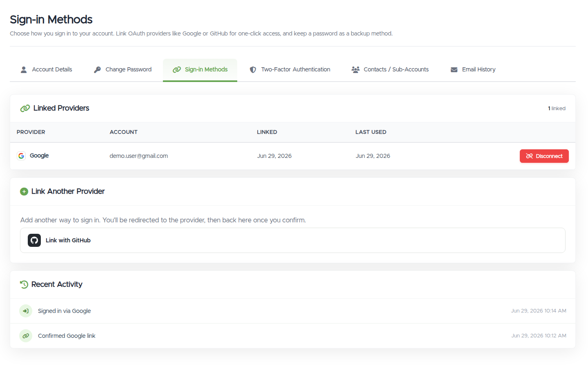Click the GitHub logo icon

[x=34, y=240]
